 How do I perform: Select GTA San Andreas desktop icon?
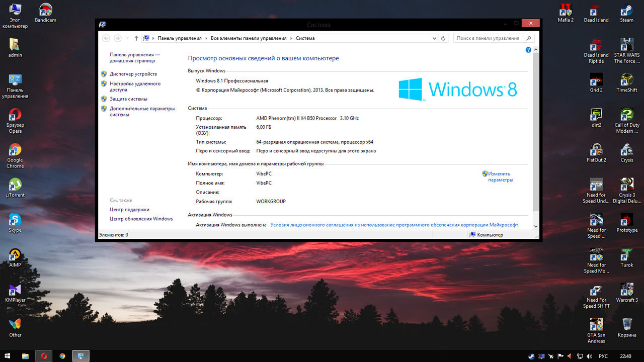coord(596,330)
